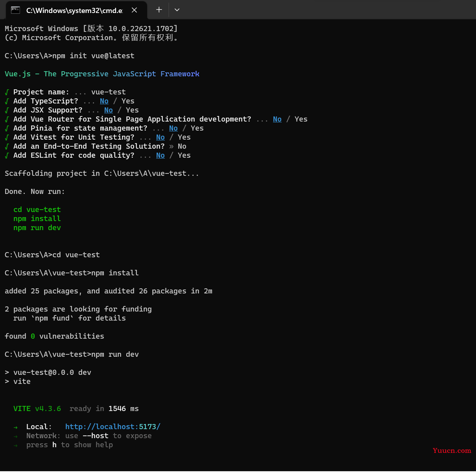Click '2 packages are looking for funding' line

78,309
